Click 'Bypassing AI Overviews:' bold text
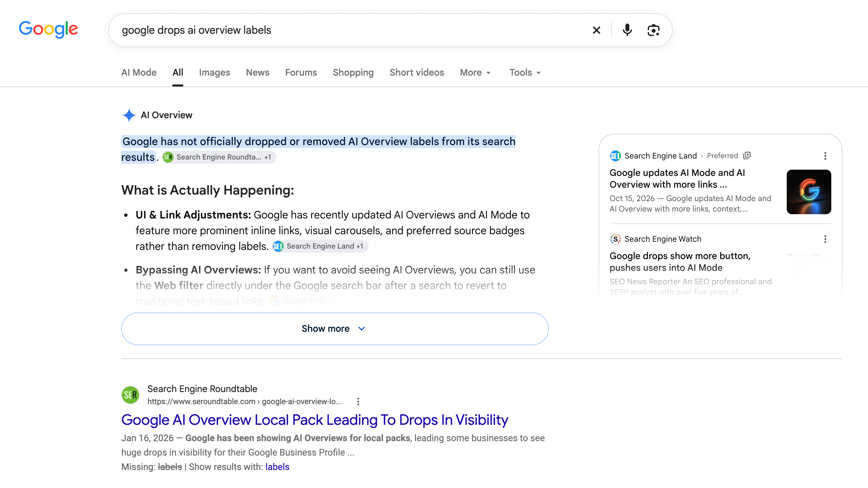Image resolution: width=868 pixels, height=488 pixels. tap(198, 270)
